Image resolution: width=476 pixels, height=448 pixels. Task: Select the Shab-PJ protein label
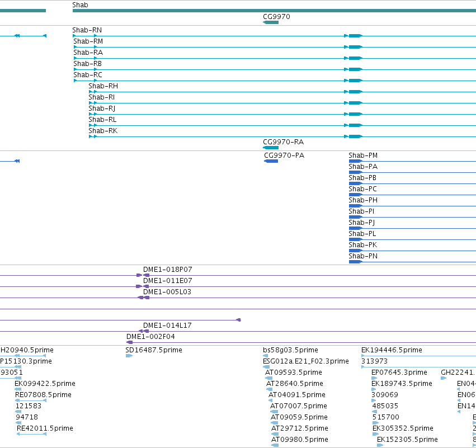point(361,223)
